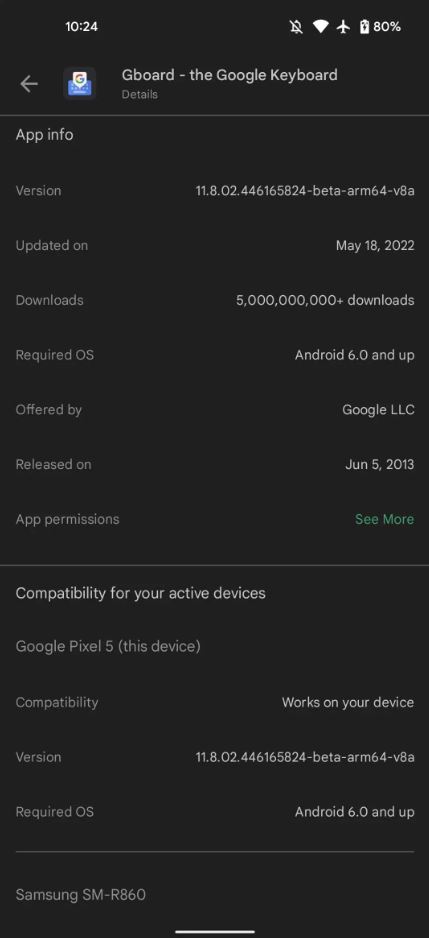This screenshot has width=429, height=938.
Task: Open See More app permissions
Action: [x=384, y=519]
